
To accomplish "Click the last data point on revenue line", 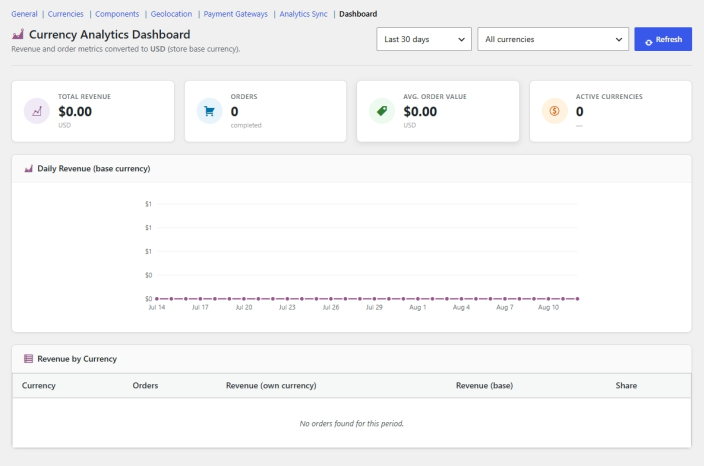I will [577, 299].
